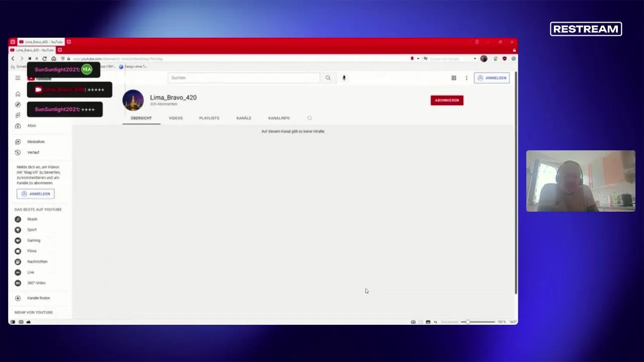This screenshot has height=362, width=644.
Task: Open Mediathek in the sidebar
Action: [36, 142]
